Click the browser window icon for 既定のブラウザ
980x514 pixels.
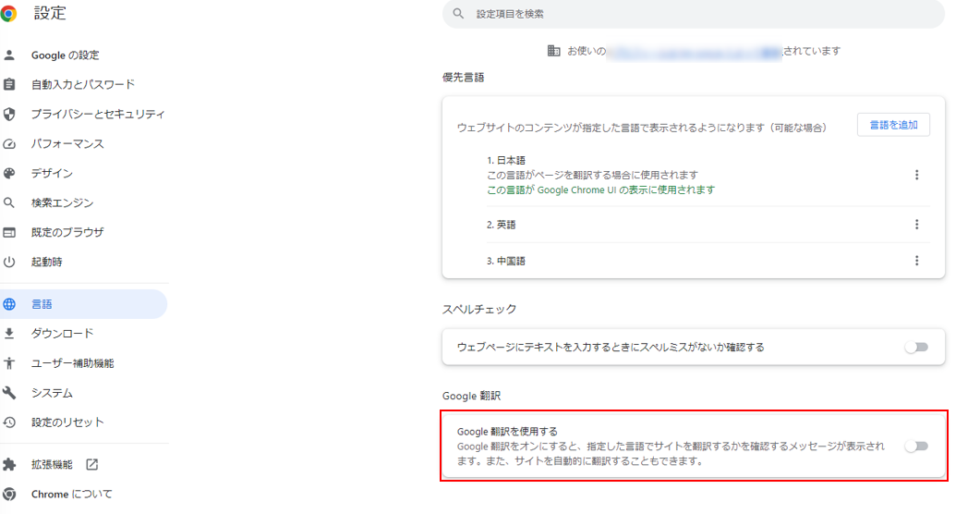coord(9,233)
